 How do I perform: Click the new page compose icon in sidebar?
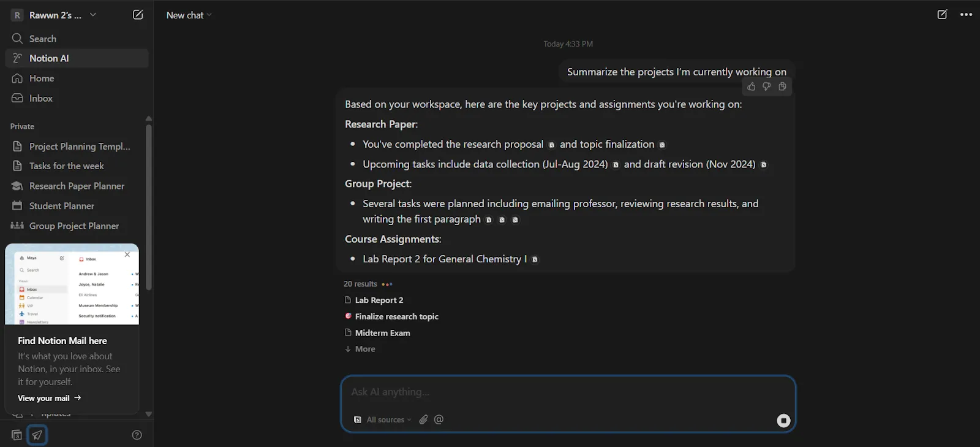pyautogui.click(x=138, y=15)
